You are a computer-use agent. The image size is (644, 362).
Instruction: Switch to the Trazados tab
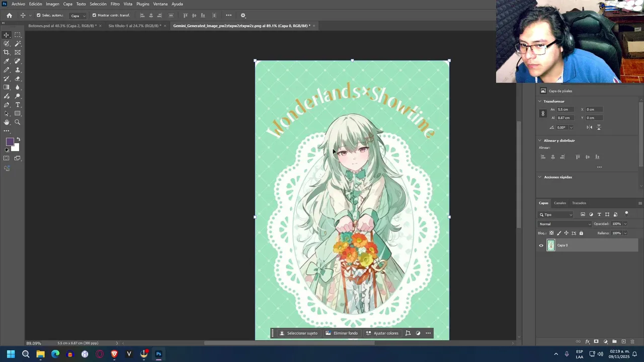pos(579,203)
